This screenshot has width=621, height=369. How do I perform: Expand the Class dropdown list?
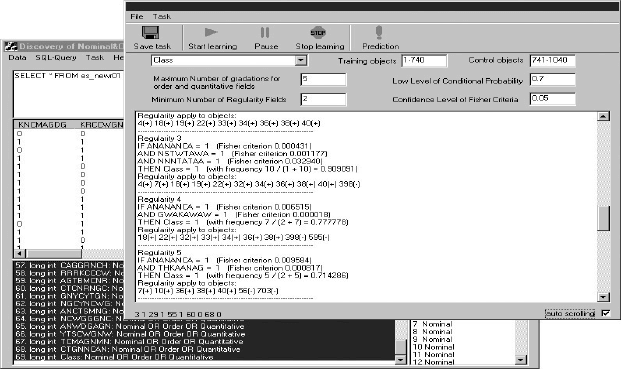pos(301,61)
